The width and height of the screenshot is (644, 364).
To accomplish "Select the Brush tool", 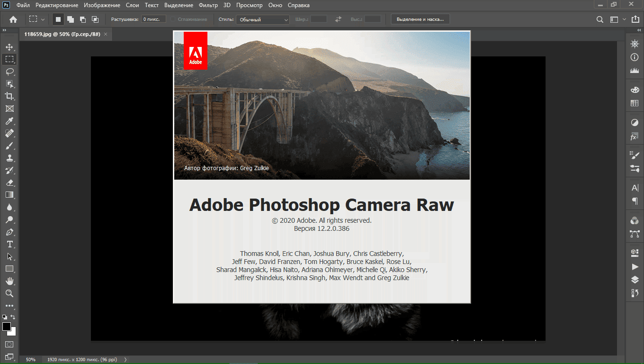I will (x=9, y=146).
